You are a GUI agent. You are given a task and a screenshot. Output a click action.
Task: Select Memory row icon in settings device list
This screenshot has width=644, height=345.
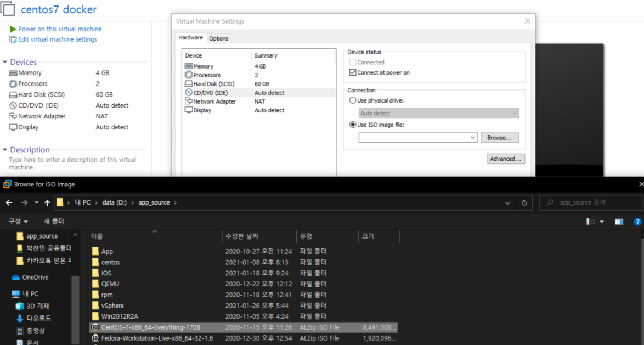(x=189, y=66)
